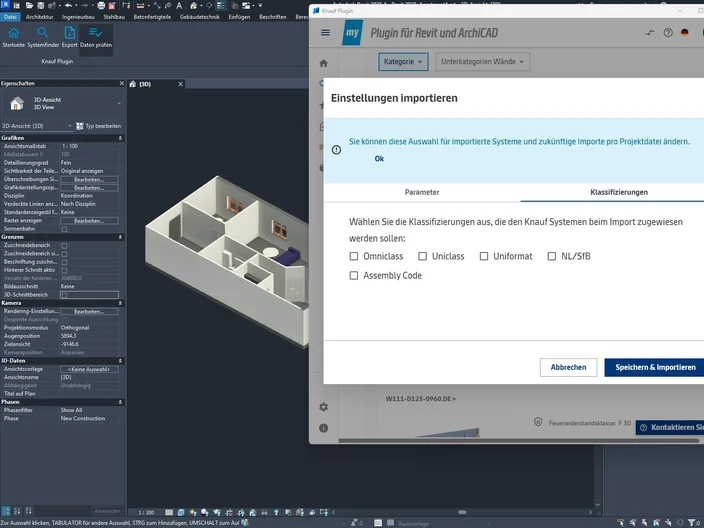Switch to the Parameter tab in import settings
Image resolution: width=704 pixels, height=528 pixels.
coord(422,192)
